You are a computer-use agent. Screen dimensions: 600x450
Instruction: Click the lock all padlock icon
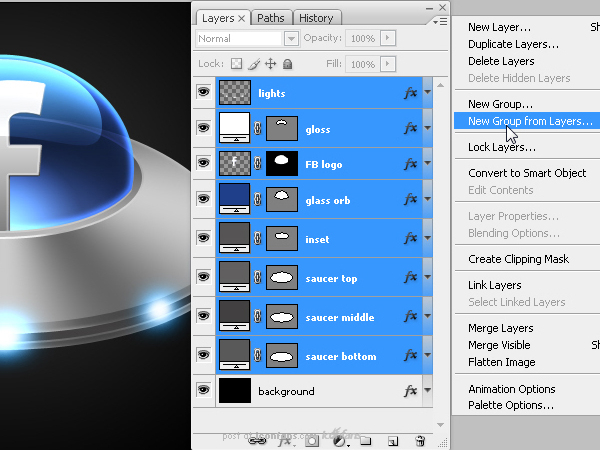point(288,64)
